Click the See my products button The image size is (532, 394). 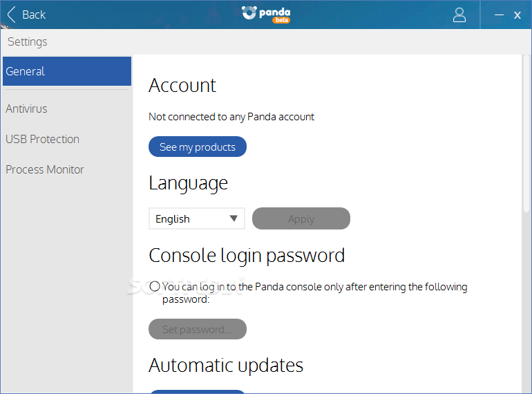pos(198,147)
